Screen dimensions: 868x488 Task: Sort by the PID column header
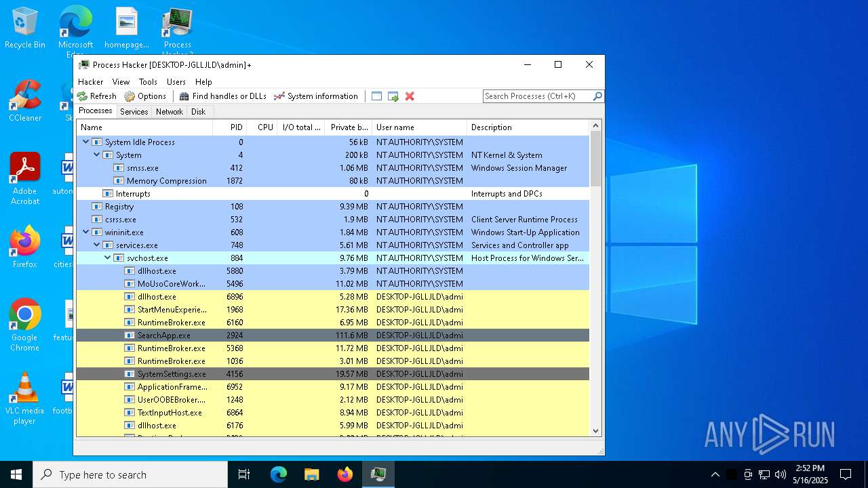pyautogui.click(x=229, y=127)
